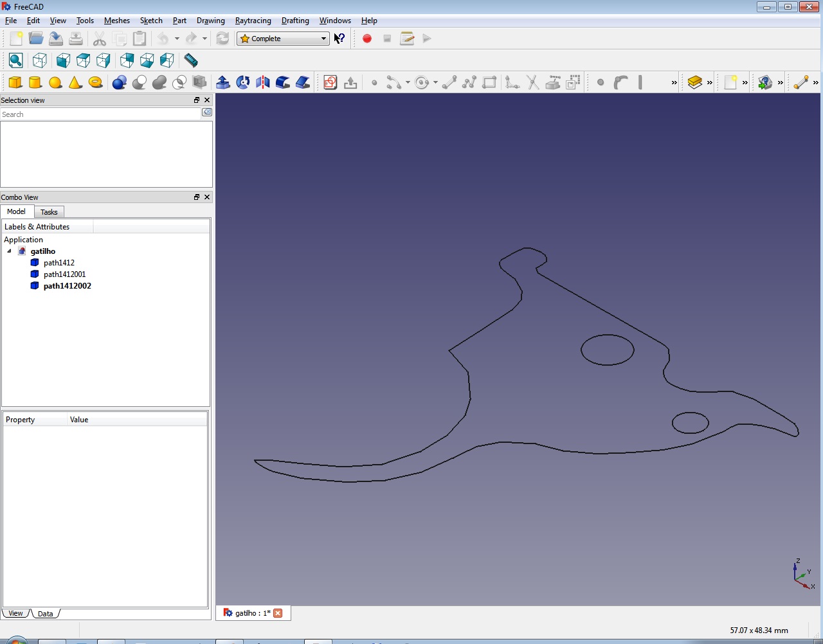Save the active document
Viewport: 823px width, 644px height.
[56, 39]
